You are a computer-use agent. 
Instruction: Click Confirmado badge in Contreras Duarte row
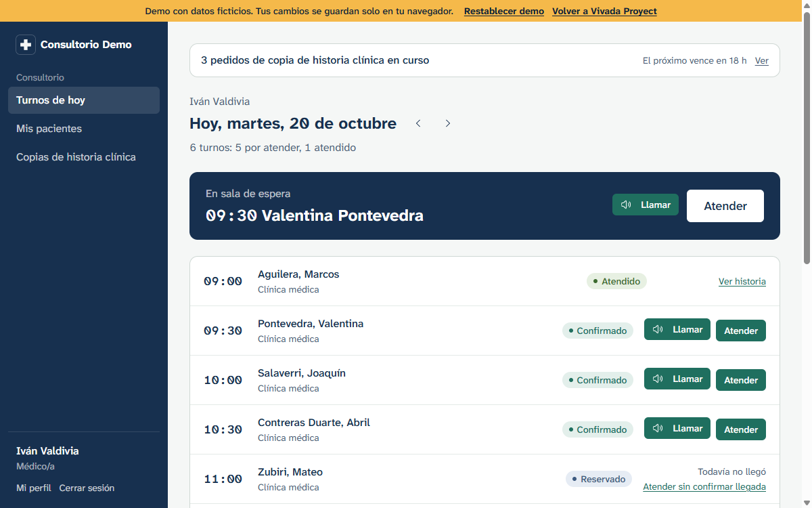tap(597, 429)
